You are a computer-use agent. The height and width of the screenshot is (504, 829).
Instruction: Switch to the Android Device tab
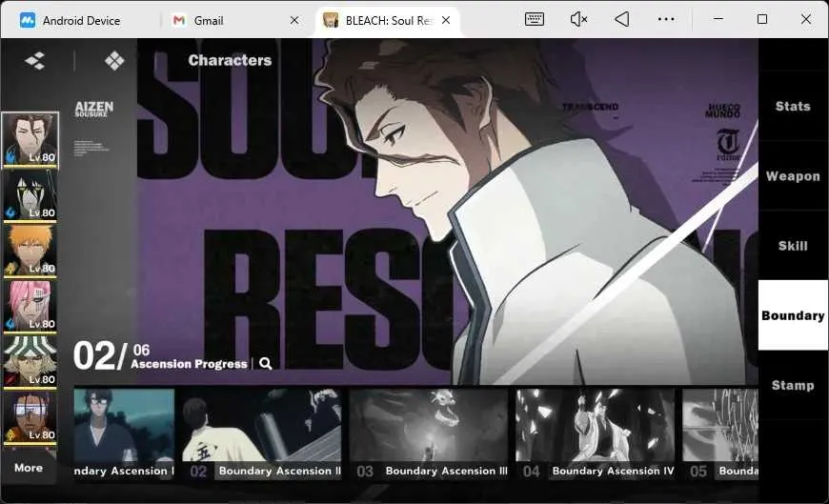click(x=81, y=21)
